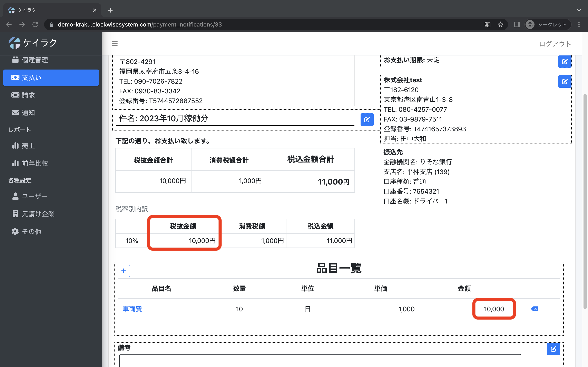Click ログアウト to log out
588x367 pixels.
(555, 44)
